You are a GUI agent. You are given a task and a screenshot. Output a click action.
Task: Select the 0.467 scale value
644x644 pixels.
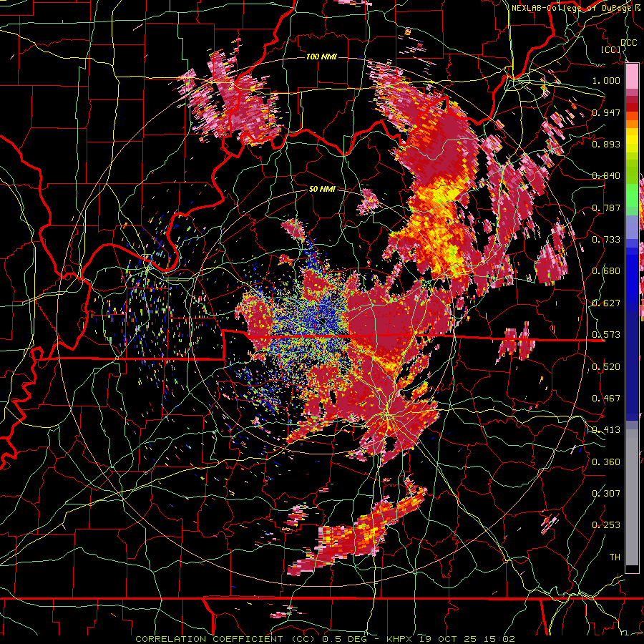point(606,399)
